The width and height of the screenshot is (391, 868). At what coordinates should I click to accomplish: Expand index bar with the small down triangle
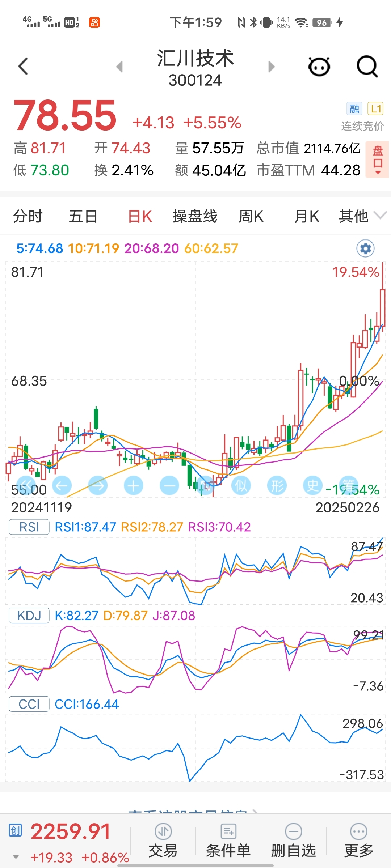[16, 857]
